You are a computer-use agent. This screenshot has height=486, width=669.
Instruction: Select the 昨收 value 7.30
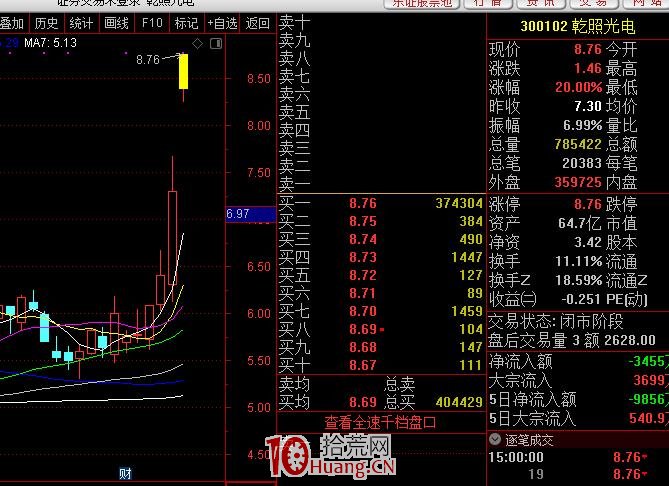[588, 106]
